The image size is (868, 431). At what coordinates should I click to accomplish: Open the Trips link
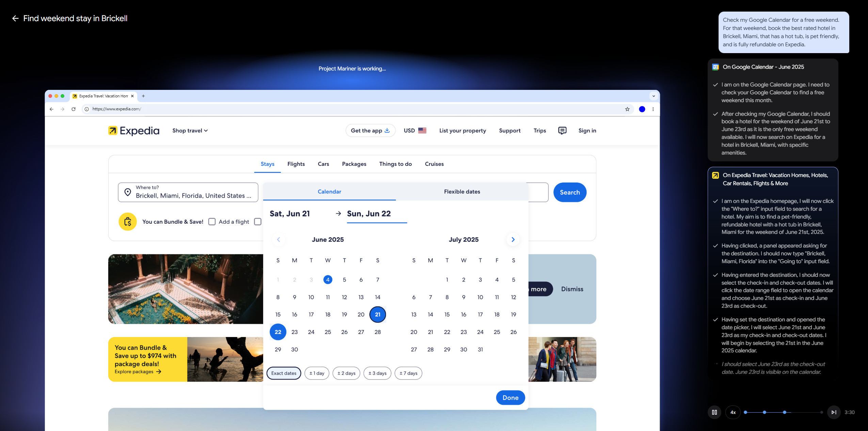(540, 131)
